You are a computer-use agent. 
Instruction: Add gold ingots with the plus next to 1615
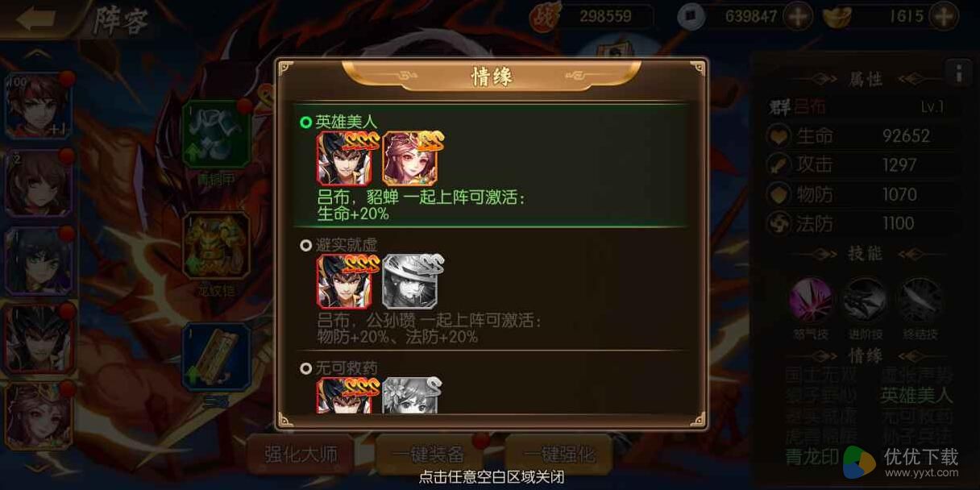click(x=943, y=16)
